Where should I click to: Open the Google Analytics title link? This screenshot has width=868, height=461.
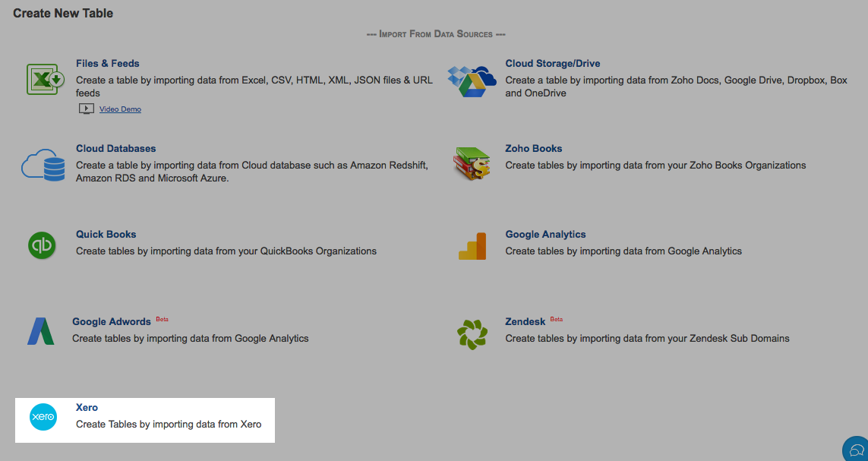(x=545, y=234)
